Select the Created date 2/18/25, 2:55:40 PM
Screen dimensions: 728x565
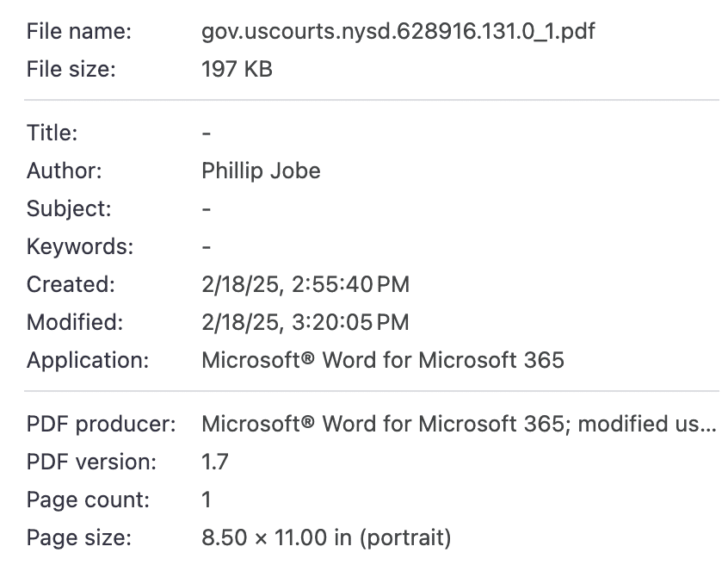[x=305, y=284]
